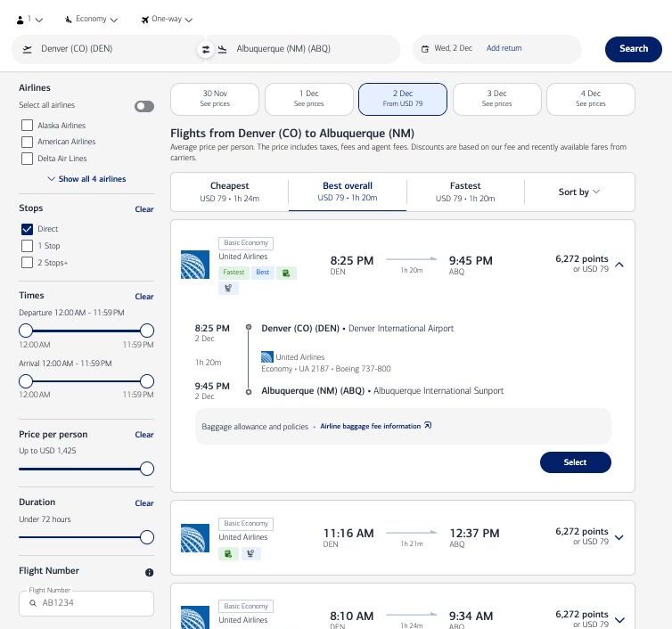The height and width of the screenshot is (629, 672).
Task: Click the Search button
Action: (634, 49)
